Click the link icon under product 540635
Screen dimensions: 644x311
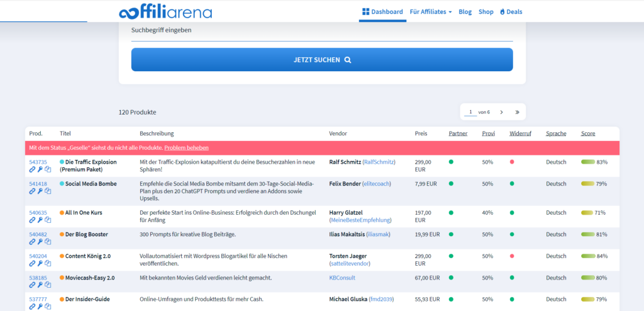pos(32,220)
